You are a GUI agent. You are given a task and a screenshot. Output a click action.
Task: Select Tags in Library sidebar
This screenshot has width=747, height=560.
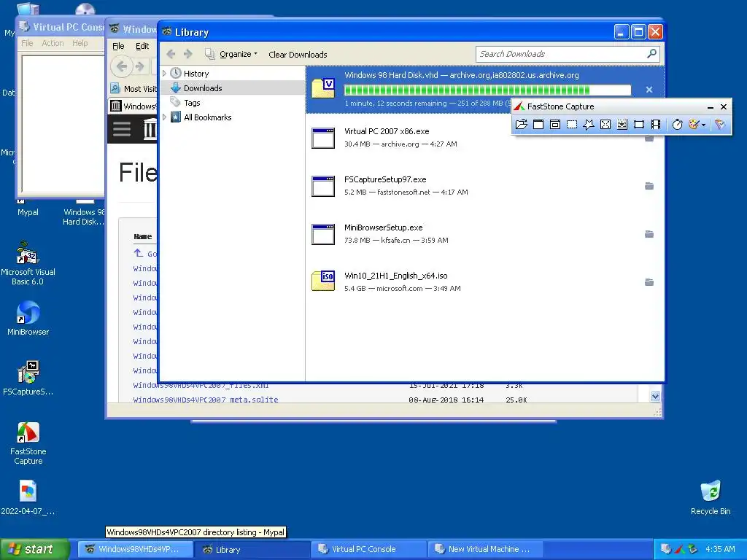click(192, 103)
